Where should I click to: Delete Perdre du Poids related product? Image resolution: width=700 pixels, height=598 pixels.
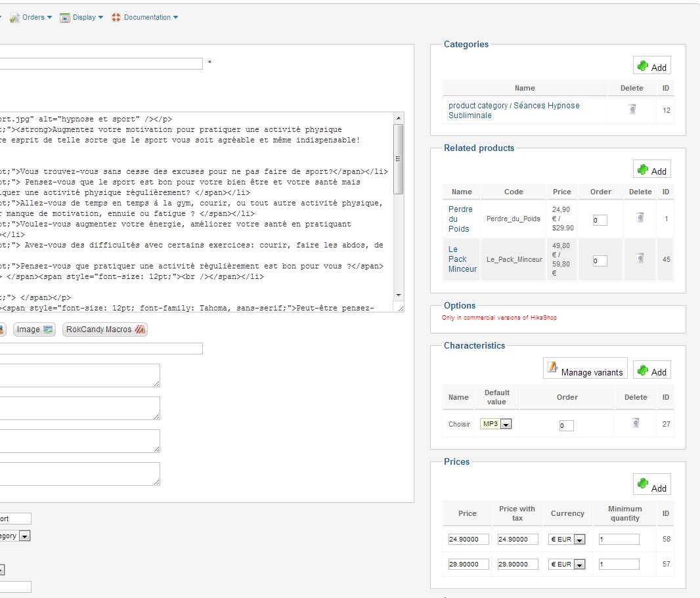point(640,218)
